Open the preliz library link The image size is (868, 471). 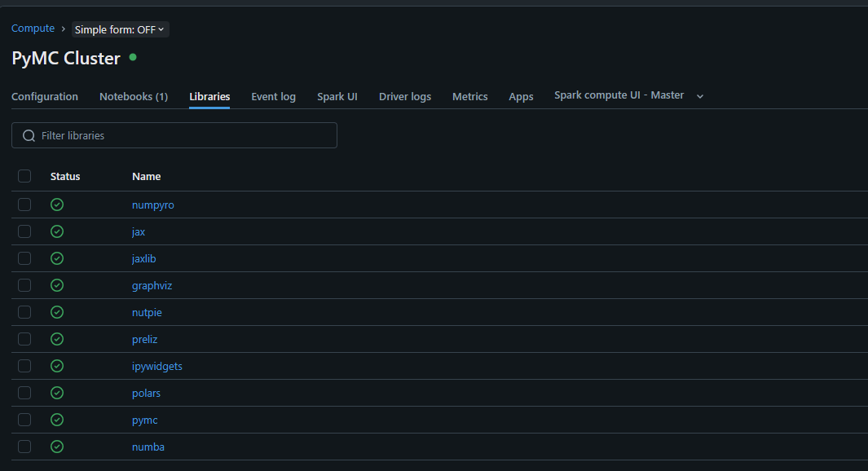click(x=144, y=339)
